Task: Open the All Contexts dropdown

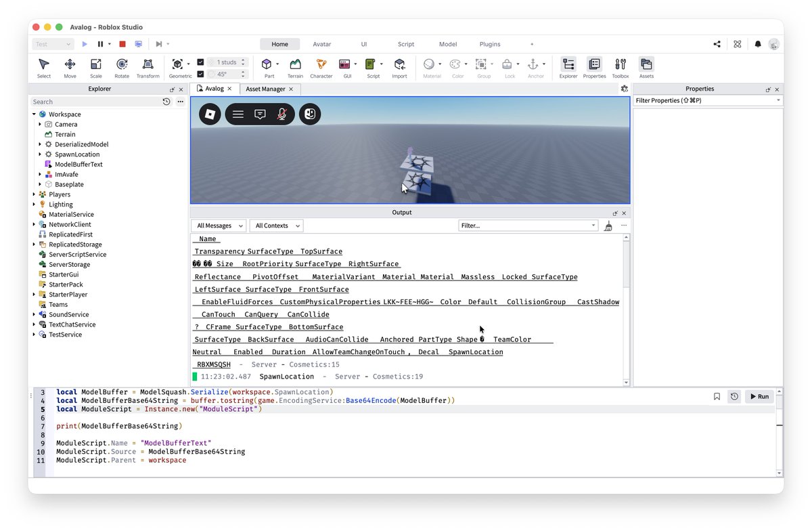Action: pos(276,226)
